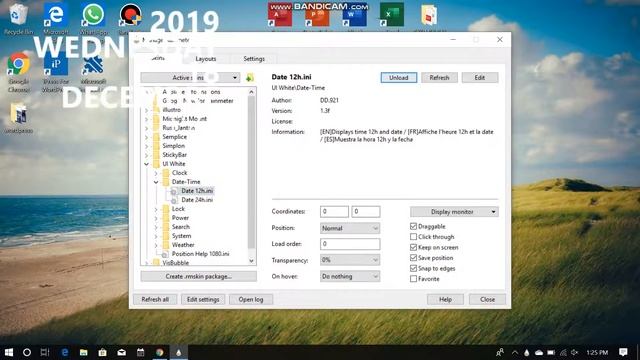Click the Refresh button for the skin
640x360 pixels.
pyautogui.click(x=439, y=78)
